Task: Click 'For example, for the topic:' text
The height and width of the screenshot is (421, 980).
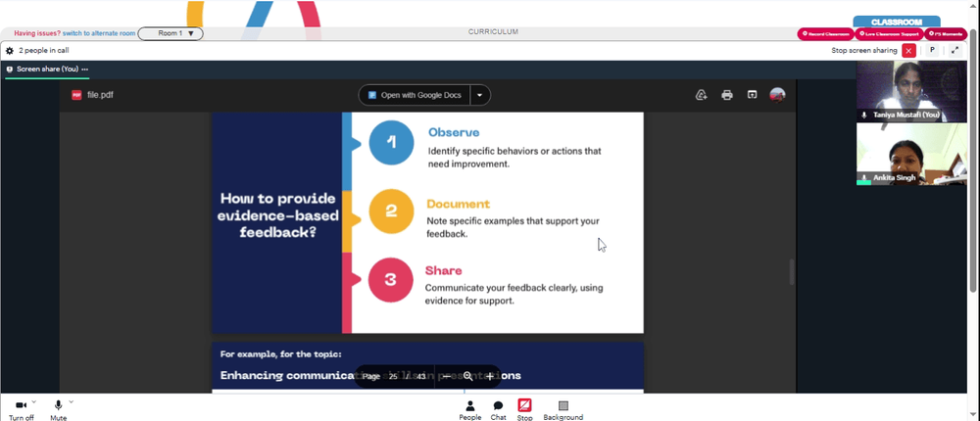Action: 280,354
